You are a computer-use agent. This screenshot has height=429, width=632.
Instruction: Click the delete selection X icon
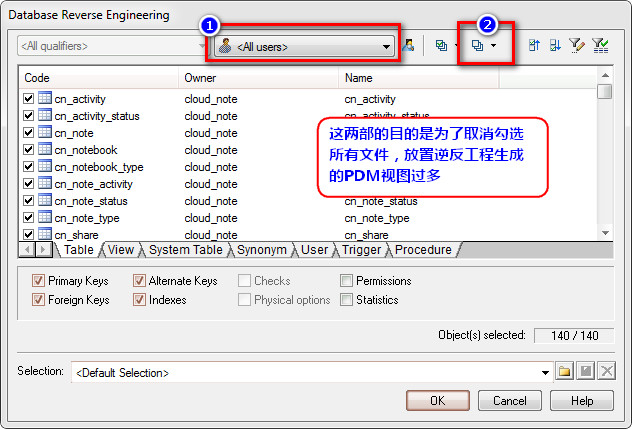click(607, 371)
